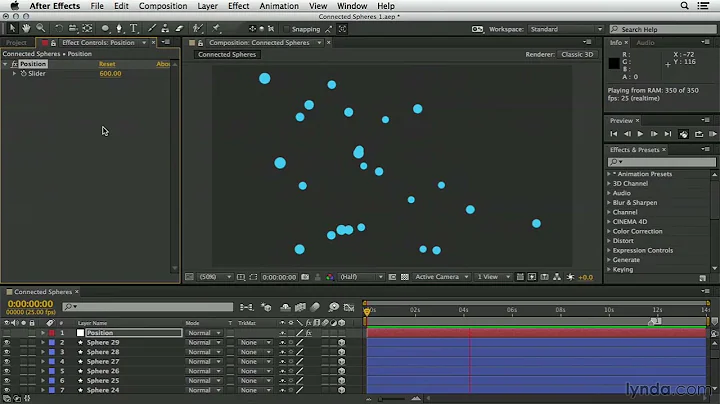Reset the Position slider effect

(x=107, y=64)
